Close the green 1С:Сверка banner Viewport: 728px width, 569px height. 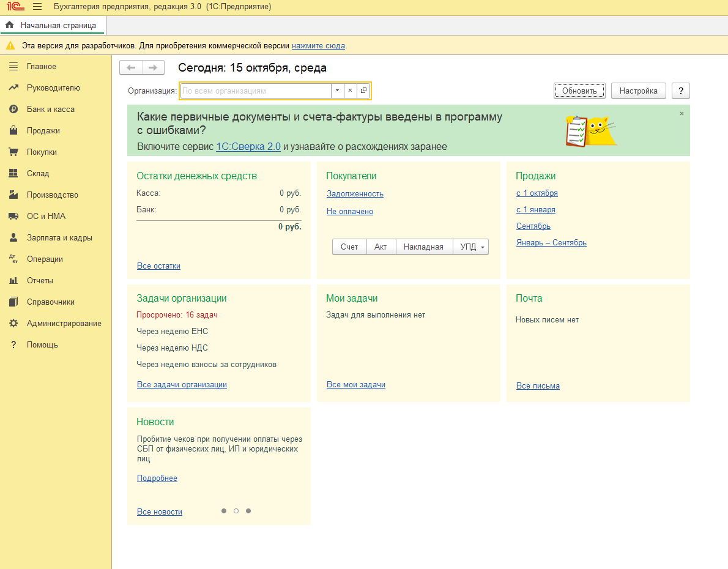click(x=682, y=114)
